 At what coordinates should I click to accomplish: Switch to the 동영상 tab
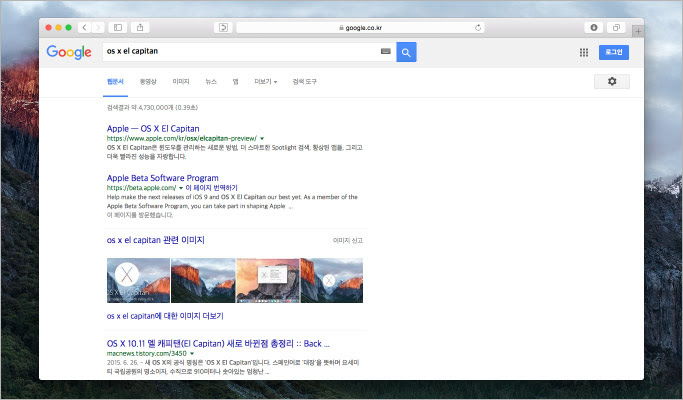pos(148,81)
